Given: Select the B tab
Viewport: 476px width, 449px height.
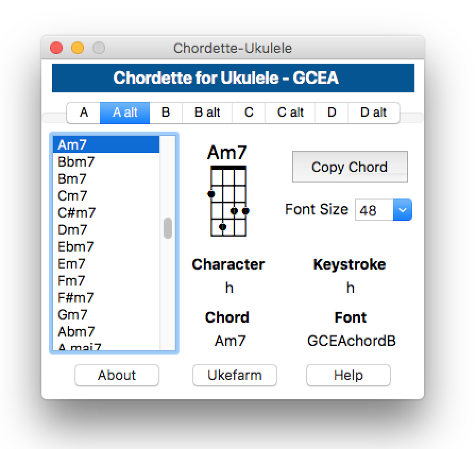Looking at the screenshot, I should (165, 113).
